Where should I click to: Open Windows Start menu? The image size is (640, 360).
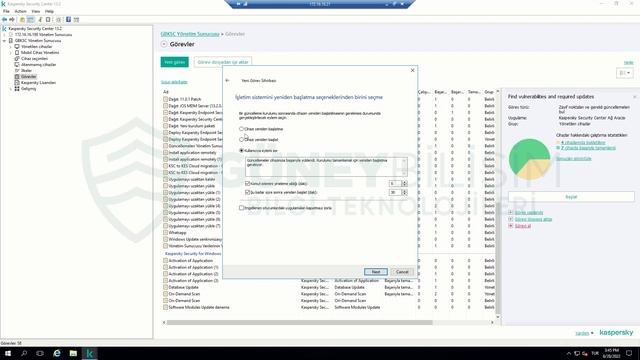(8, 353)
